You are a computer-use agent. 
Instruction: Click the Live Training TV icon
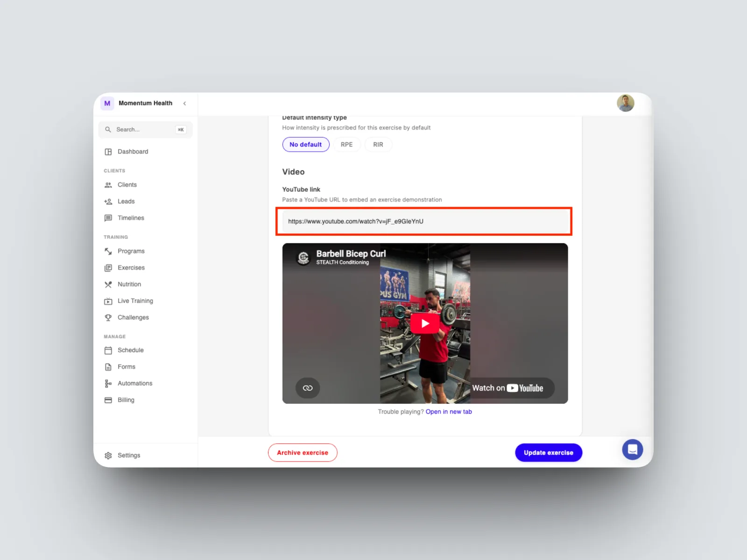tap(108, 301)
